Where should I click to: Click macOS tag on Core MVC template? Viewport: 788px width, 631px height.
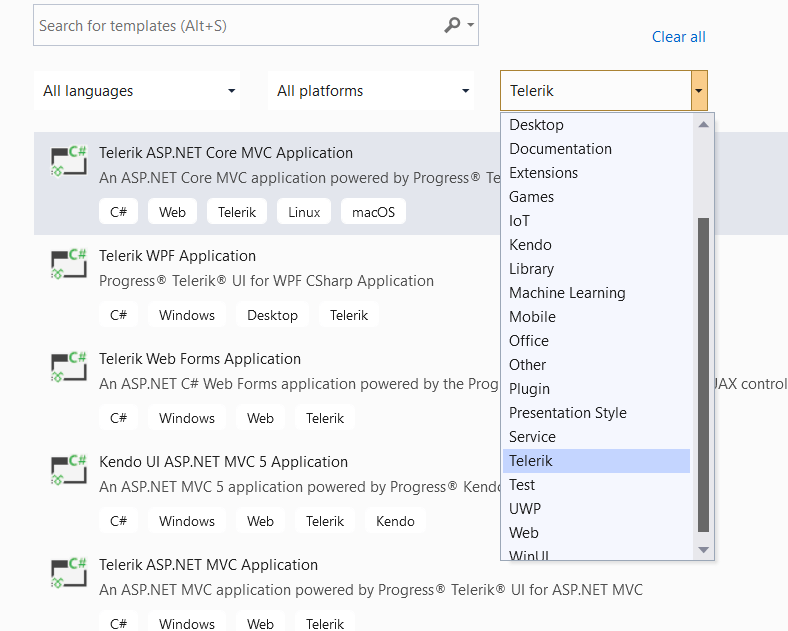373,212
